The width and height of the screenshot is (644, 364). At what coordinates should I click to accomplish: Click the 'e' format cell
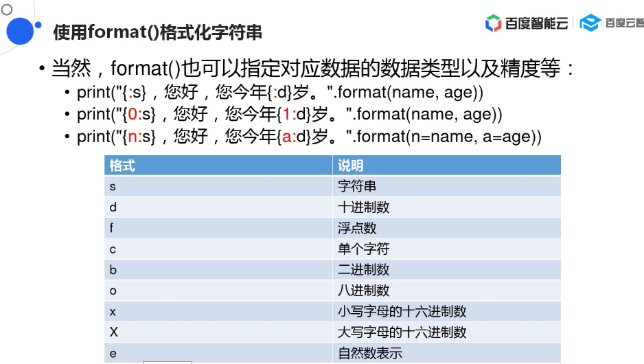coord(218,353)
